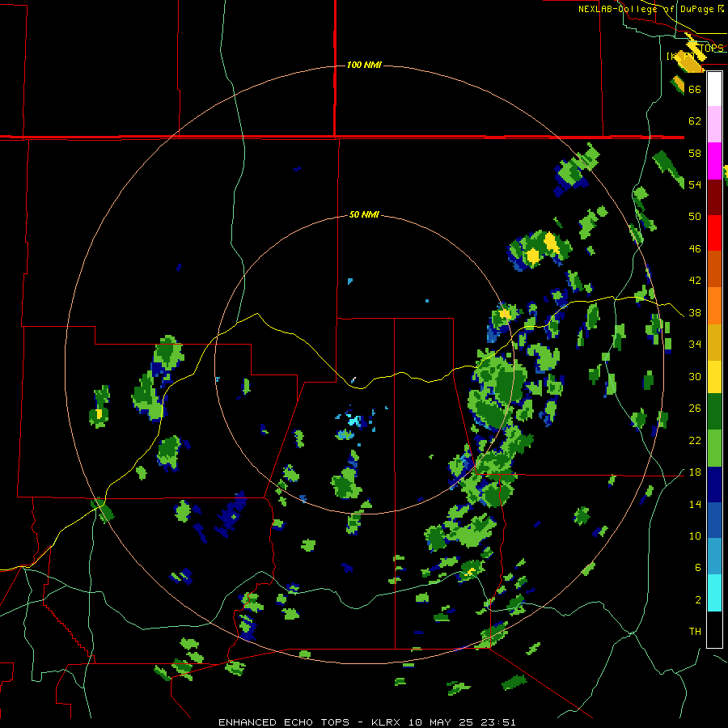The height and width of the screenshot is (728, 728).
Task: Select the bright red legend swatch
Action: coord(714,233)
